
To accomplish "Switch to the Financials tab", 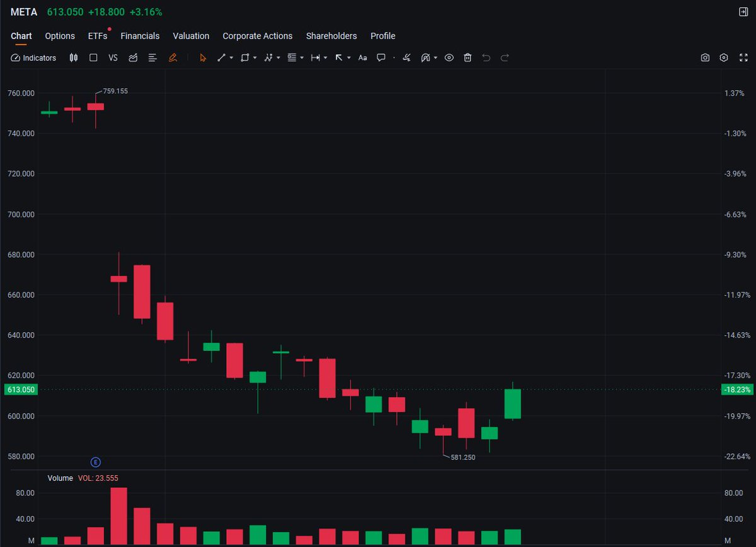I will 140,36.
